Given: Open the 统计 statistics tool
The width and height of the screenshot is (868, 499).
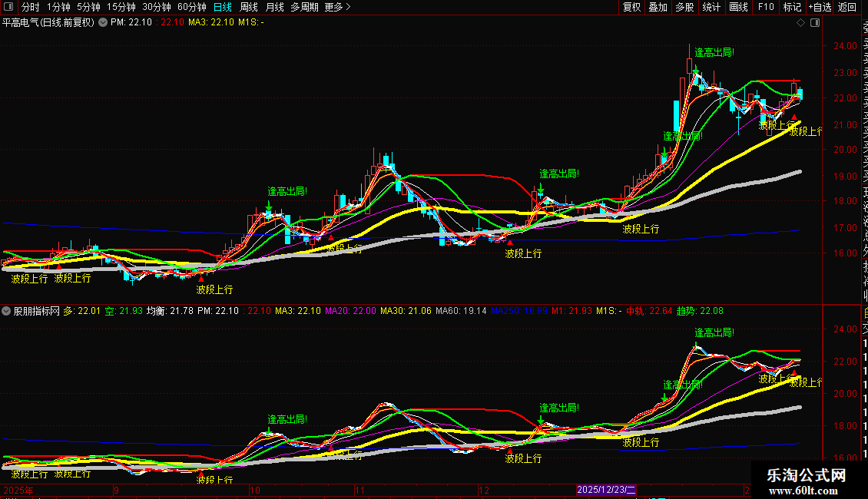Looking at the screenshot, I should [x=711, y=7].
